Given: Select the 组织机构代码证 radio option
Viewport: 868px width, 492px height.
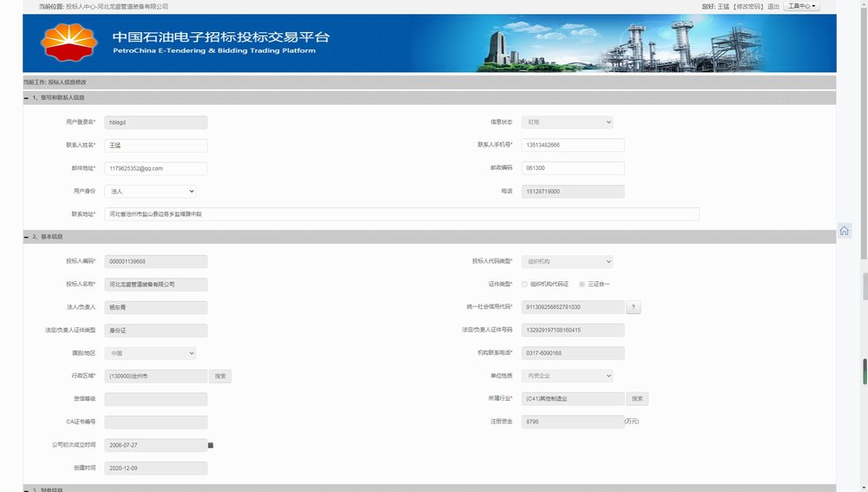Looking at the screenshot, I should click(x=524, y=285).
